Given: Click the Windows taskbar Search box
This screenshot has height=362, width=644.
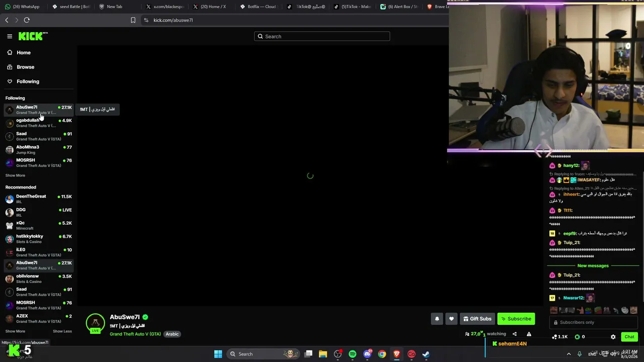Looking at the screenshot, I should 262,354.
